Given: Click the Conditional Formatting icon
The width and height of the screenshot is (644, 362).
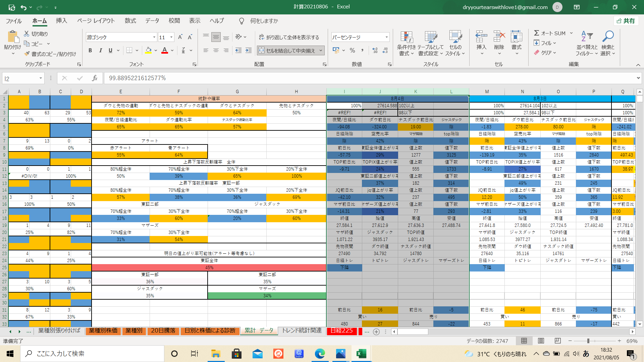Looking at the screenshot, I should pyautogui.click(x=406, y=38).
